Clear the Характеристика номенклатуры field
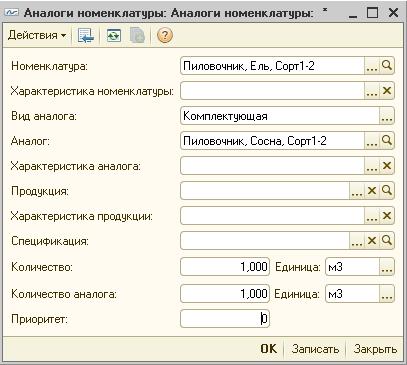This screenshot has height=365, width=407. pos(387,91)
